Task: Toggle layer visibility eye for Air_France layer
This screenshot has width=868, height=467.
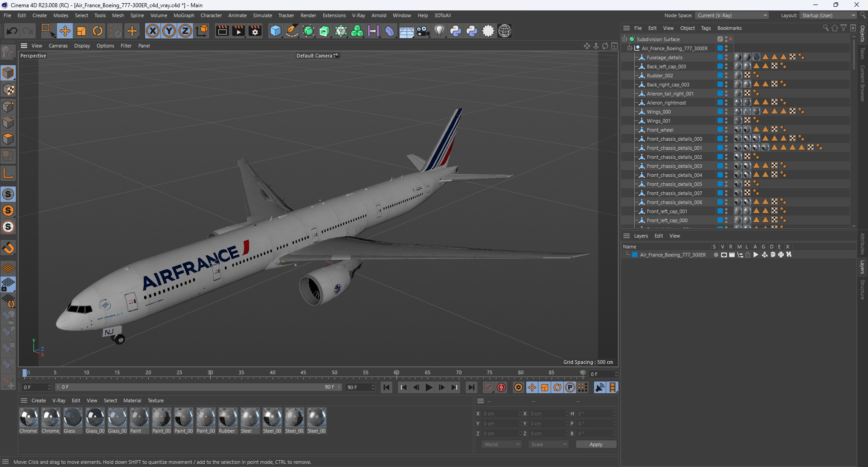Action: pyautogui.click(x=724, y=255)
